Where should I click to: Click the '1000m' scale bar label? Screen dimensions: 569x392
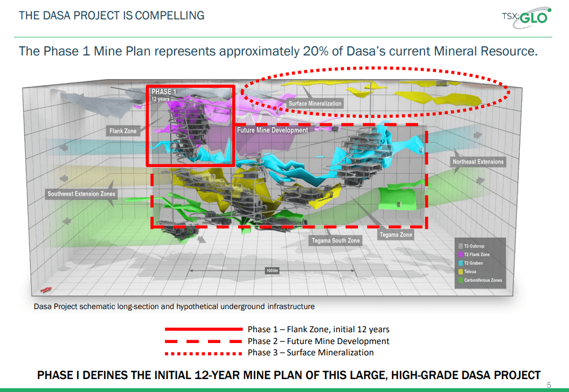point(272,270)
